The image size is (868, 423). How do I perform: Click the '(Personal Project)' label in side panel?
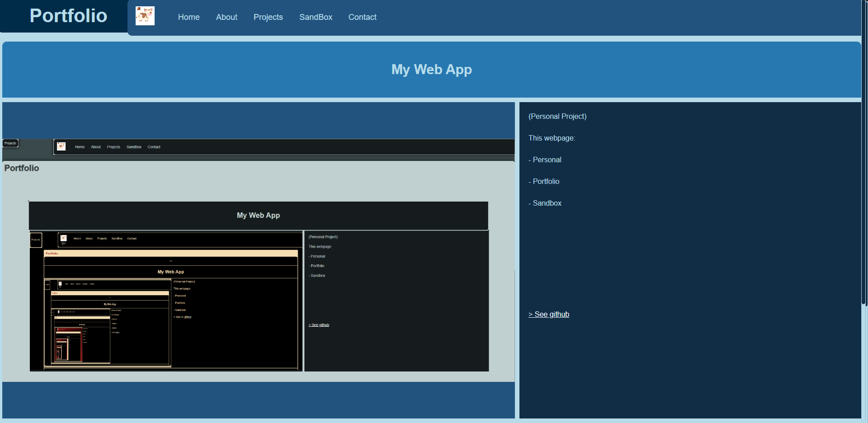pyautogui.click(x=557, y=117)
